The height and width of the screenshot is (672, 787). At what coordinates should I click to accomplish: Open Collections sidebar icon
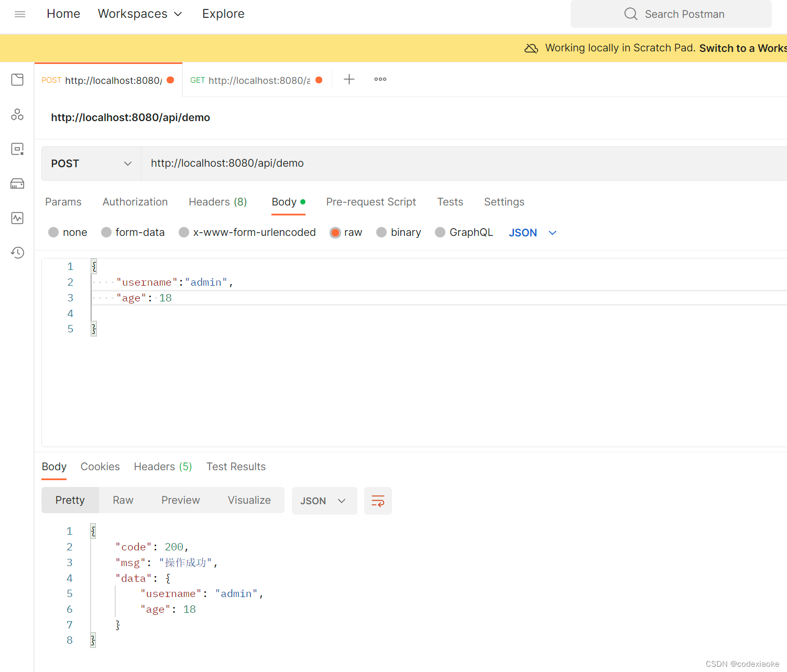(x=17, y=80)
